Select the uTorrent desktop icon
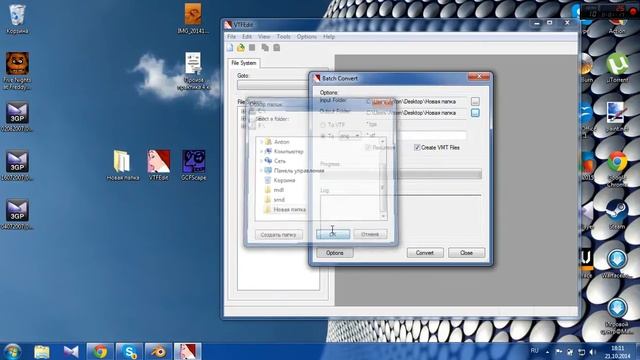Screen dimensions: 640x360 pos(617,67)
